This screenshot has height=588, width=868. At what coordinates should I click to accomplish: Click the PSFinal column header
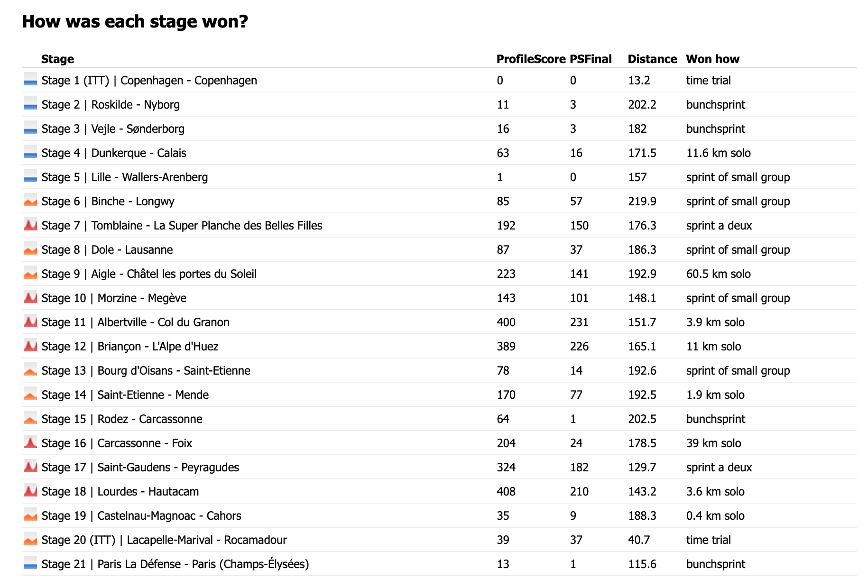pyautogui.click(x=591, y=59)
